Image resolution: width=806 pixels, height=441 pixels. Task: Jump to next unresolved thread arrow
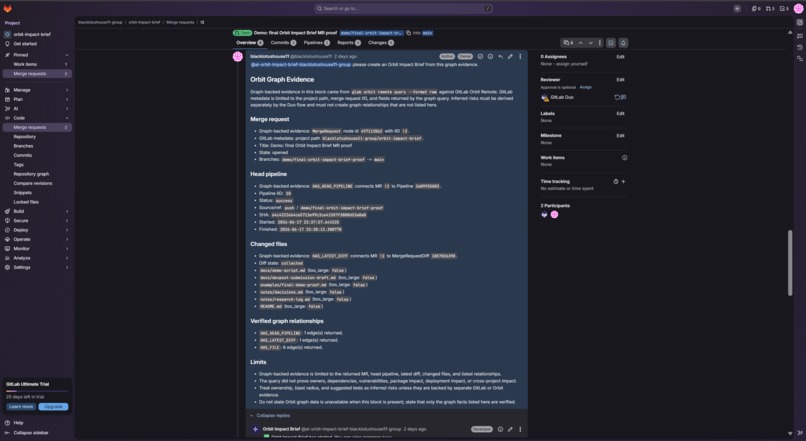pos(590,43)
